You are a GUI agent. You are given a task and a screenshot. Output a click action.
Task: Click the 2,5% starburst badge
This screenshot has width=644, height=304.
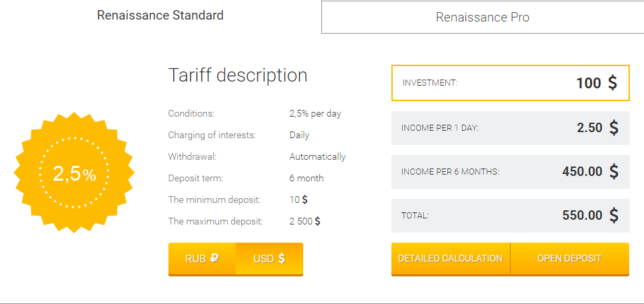coord(74,174)
